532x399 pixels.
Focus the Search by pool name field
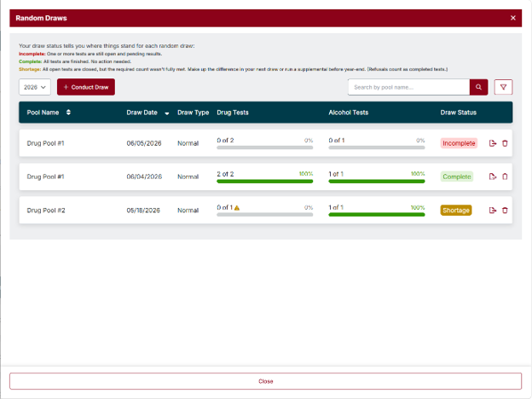pyautogui.click(x=408, y=87)
